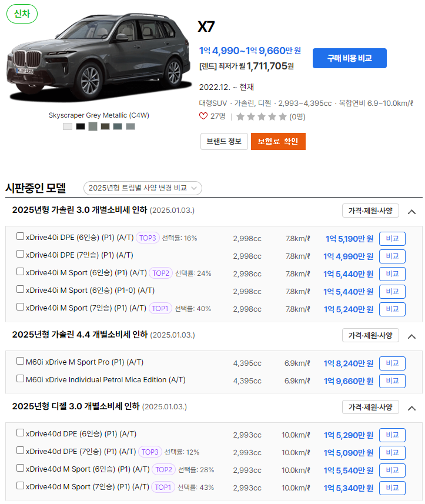Click 비교 for xDrive40d M Sport 6인승

pyautogui.click(x=392, y=470)
